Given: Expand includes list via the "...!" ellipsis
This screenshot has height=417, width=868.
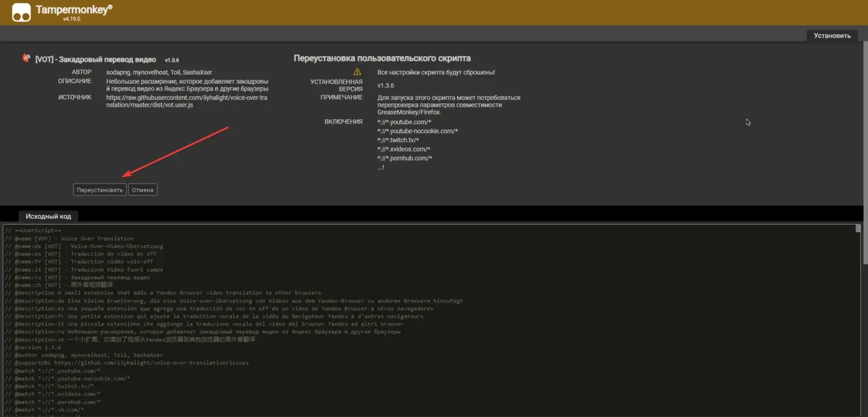Looking at the screenshot, I should tap(380, 167).
